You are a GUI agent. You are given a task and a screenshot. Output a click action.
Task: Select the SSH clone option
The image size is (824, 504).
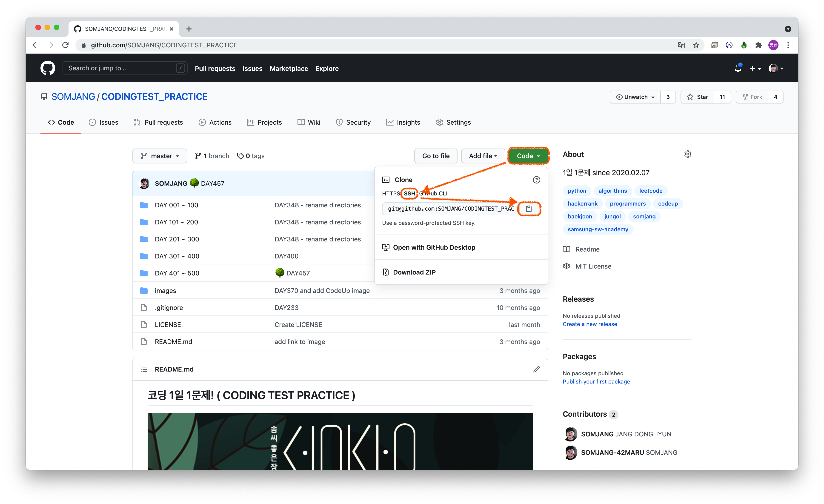[x=409, y=193]
